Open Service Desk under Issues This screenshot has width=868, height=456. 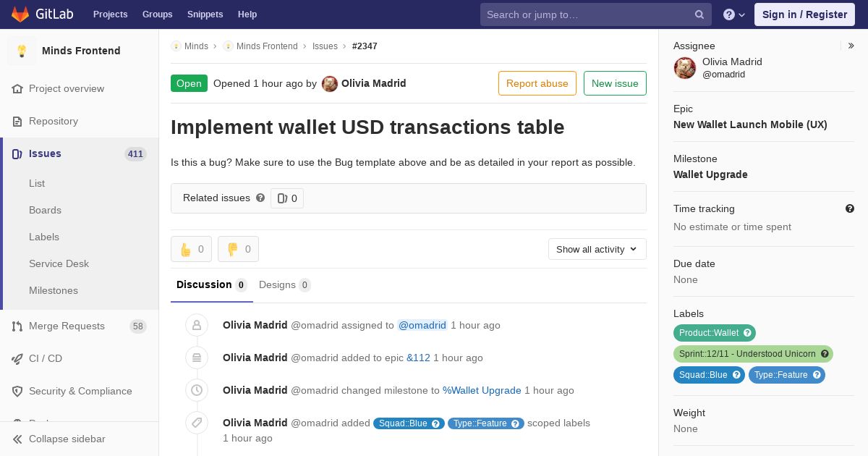pyautogui.click(x=59, y=263)
